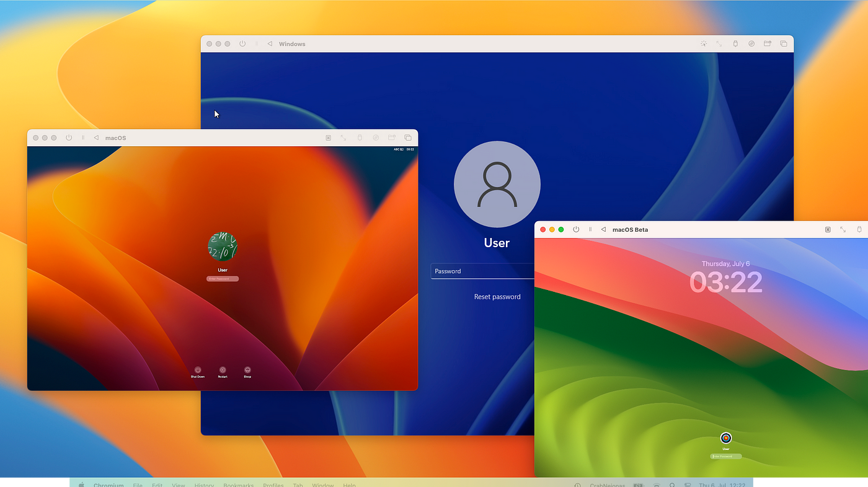
Task: Power off the macOS virtual machine
Action: coord(69,138)
